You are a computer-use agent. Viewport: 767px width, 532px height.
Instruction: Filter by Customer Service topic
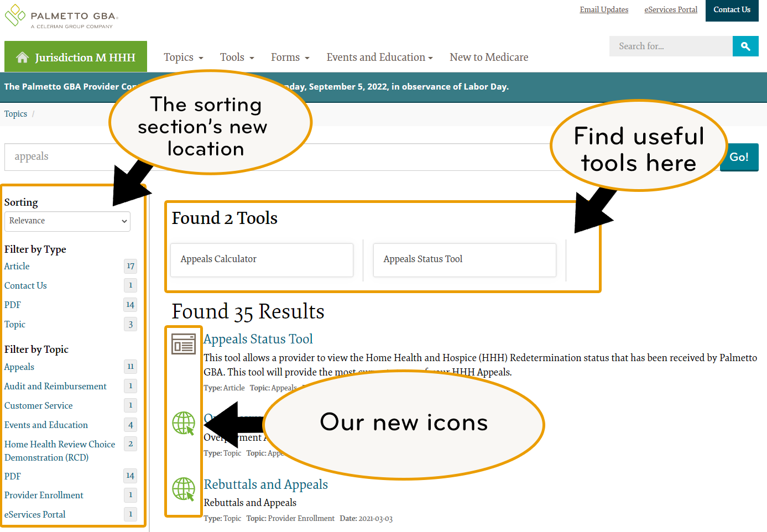[x=39, y=405]
